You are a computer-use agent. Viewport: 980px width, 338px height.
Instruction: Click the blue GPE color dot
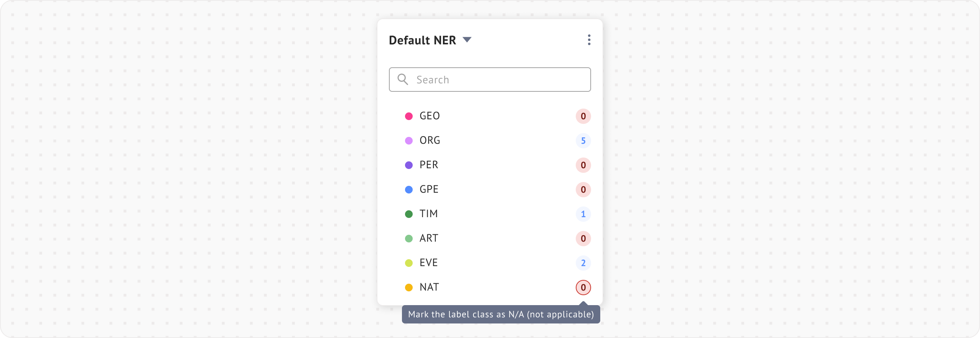[409, 190]
